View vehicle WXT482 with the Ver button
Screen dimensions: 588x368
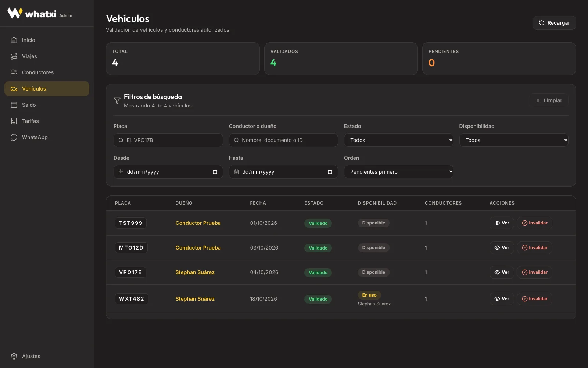click(502, 299)
